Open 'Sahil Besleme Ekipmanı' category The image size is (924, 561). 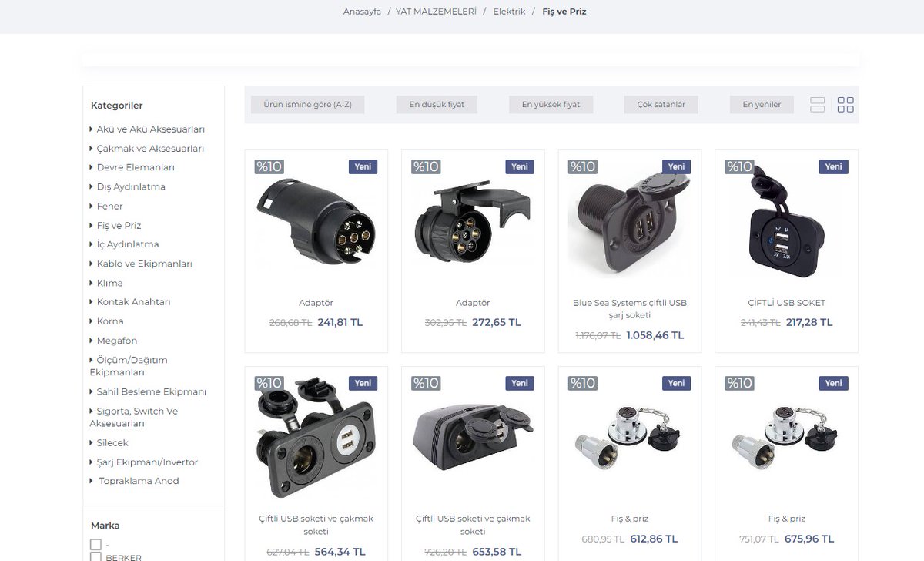pos(152,391)
